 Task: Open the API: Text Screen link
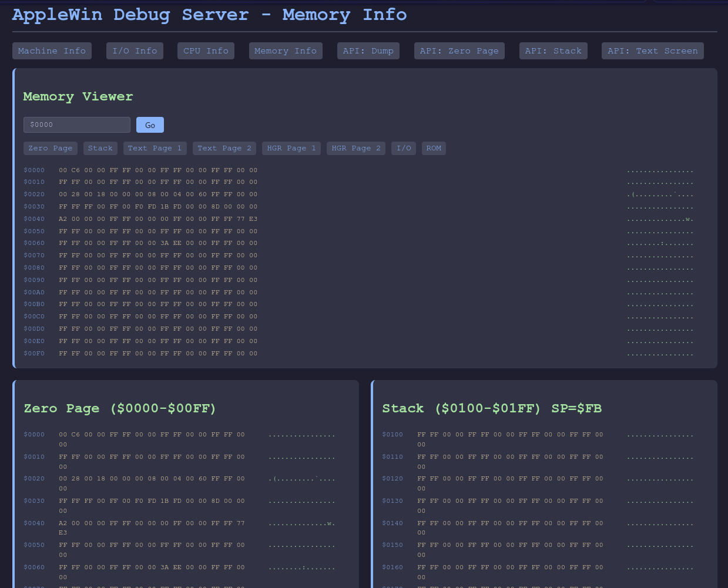[652, 51]
